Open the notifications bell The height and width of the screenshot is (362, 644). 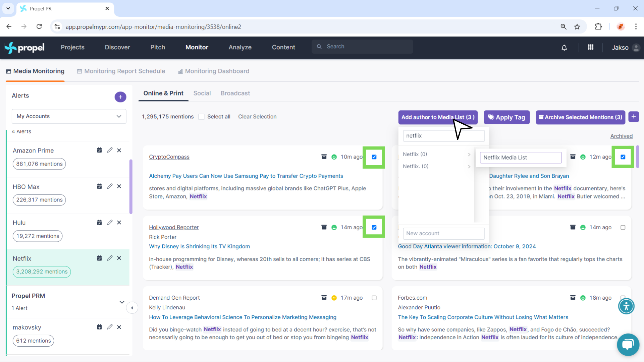(564, 48)
